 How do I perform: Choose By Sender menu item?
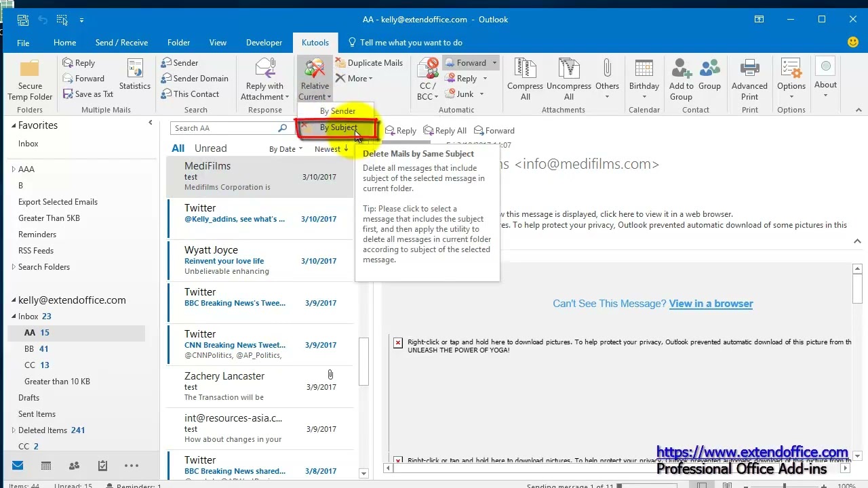coord(337,111)
